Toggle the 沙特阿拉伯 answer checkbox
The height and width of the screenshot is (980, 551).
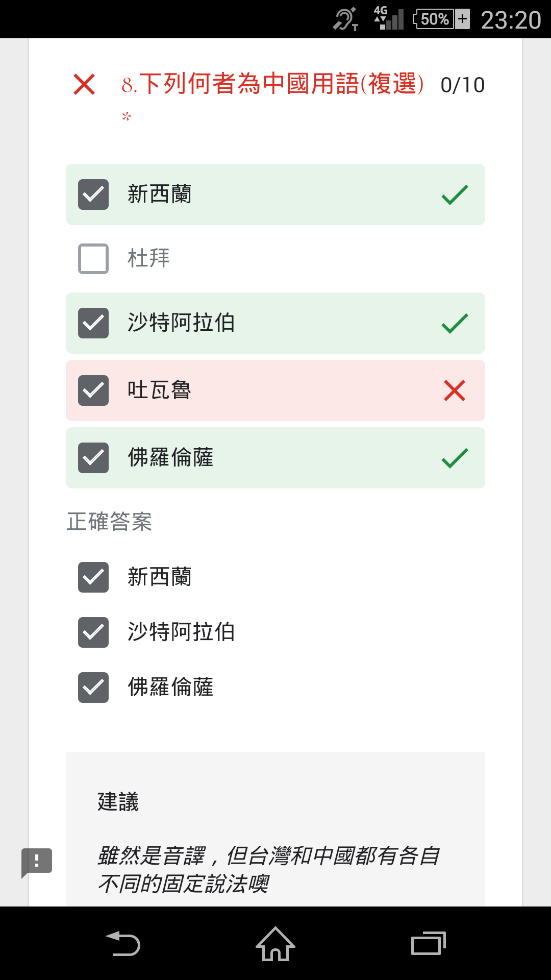93,323
